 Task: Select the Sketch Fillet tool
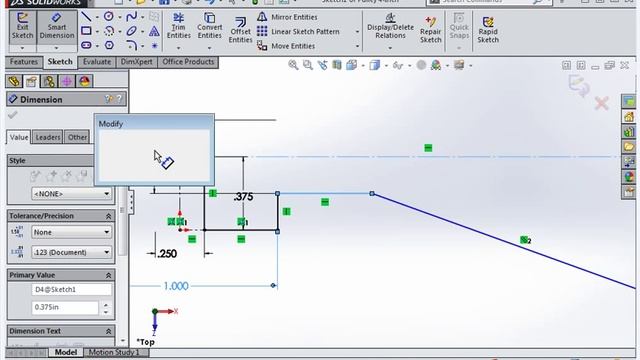point(131,45)
